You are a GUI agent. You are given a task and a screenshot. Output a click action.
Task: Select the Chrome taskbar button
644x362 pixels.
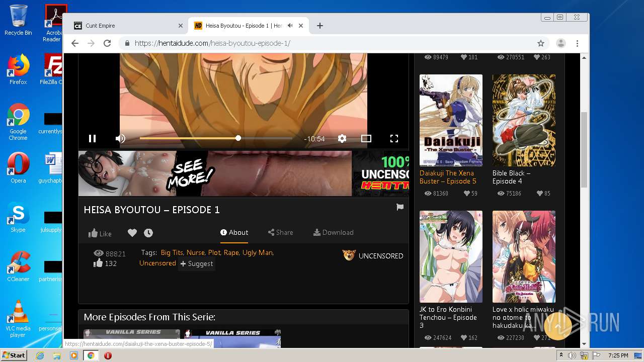point(91,355)
